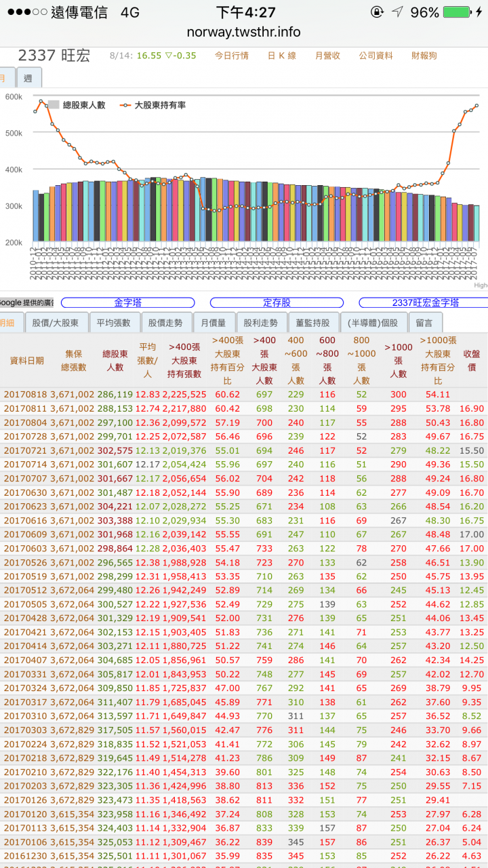
Task: Click holdings value 2,225,525
Action: point(184,394)
